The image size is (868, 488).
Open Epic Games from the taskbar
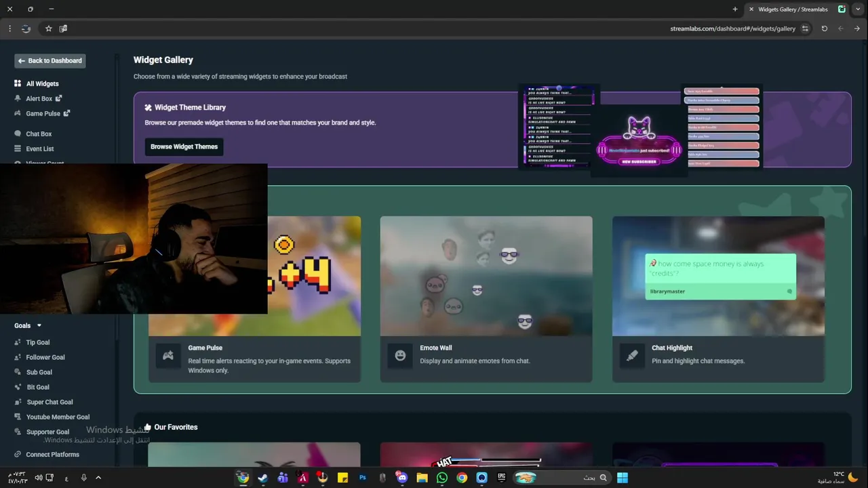[x=502, y=478]
